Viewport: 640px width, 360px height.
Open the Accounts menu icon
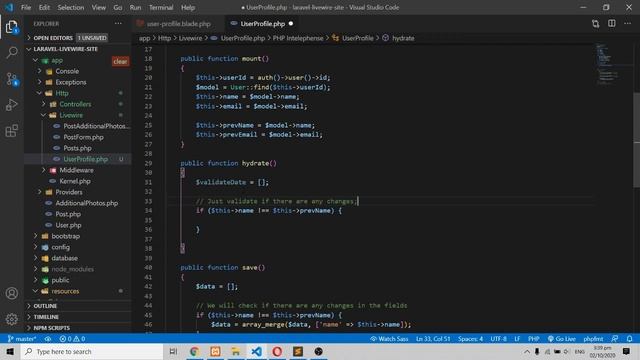coord(11,293)
